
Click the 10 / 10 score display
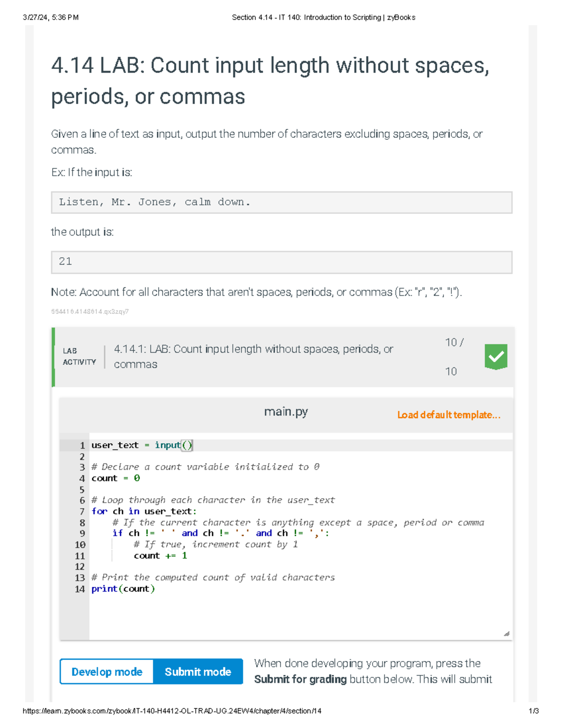click(453, 357)
